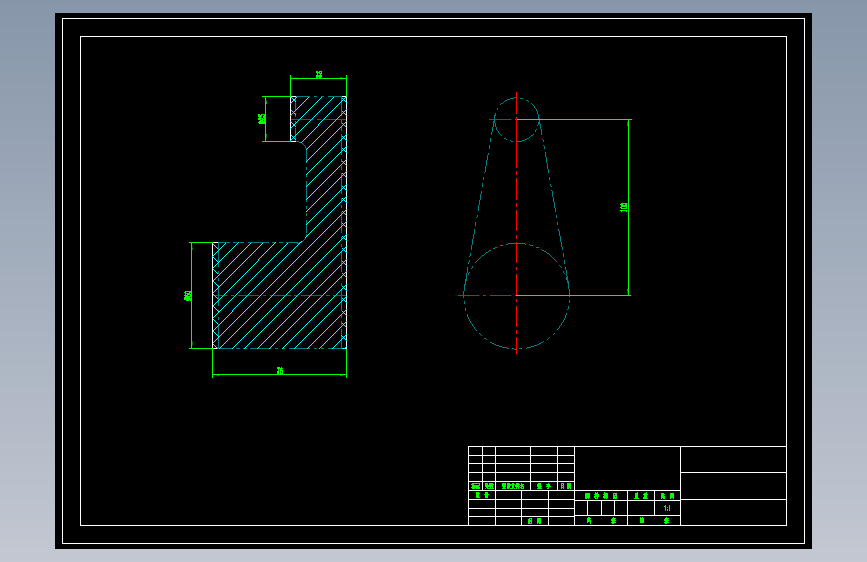
Task: Select the 重量 weight header cell in title block
Action: 641,496
